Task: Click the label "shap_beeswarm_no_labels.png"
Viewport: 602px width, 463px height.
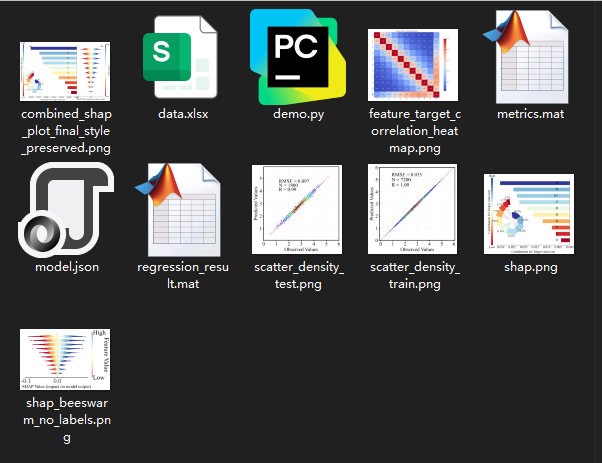Action: pyautogui.click(x=67, y=420)
